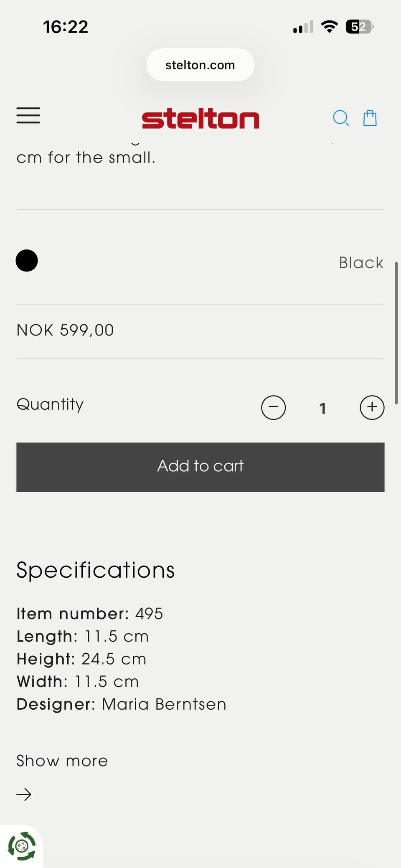Click the arrow under Show more
This screenshot has height=868, width=401.
[24, 794]
